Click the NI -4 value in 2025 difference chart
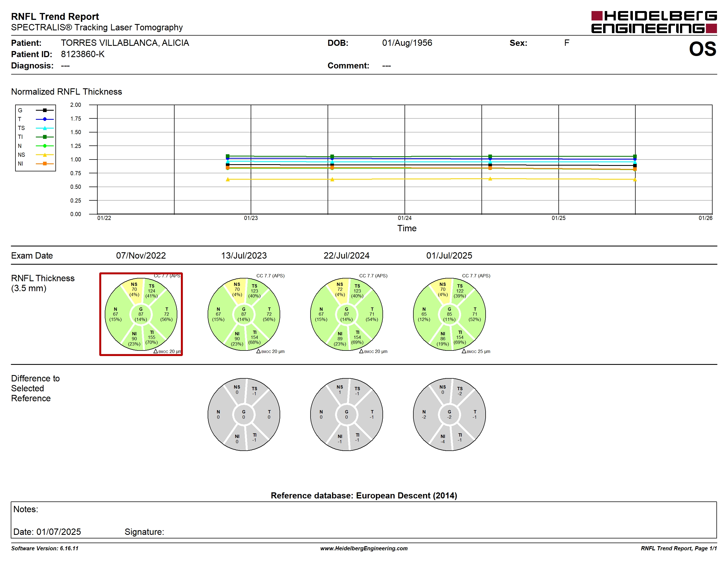 pos(443,442)
